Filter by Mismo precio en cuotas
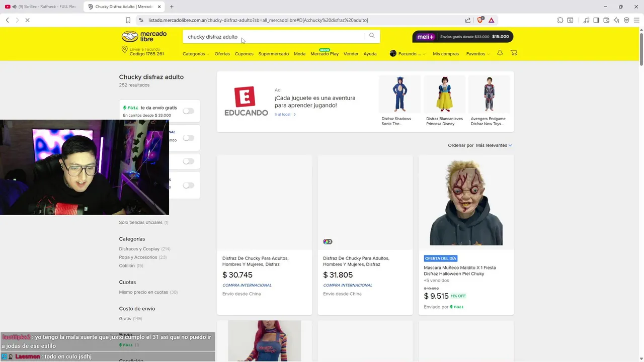The width and height of the screenshot is (644, 362). (x=143, y=292)
